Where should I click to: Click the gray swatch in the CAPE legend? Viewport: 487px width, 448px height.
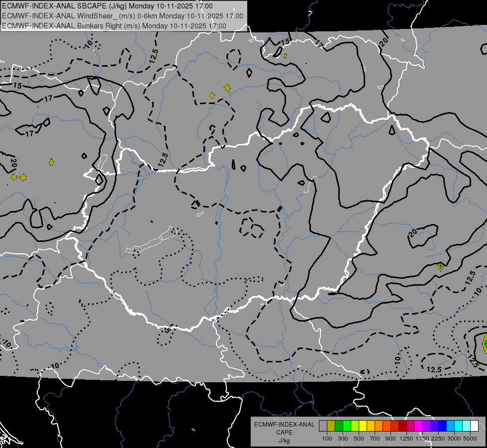coord(323,426)
